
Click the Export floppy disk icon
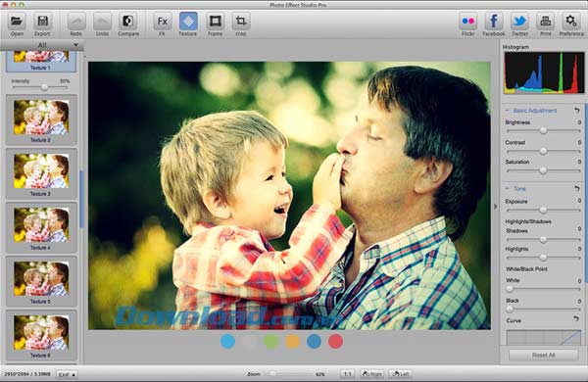42,22
